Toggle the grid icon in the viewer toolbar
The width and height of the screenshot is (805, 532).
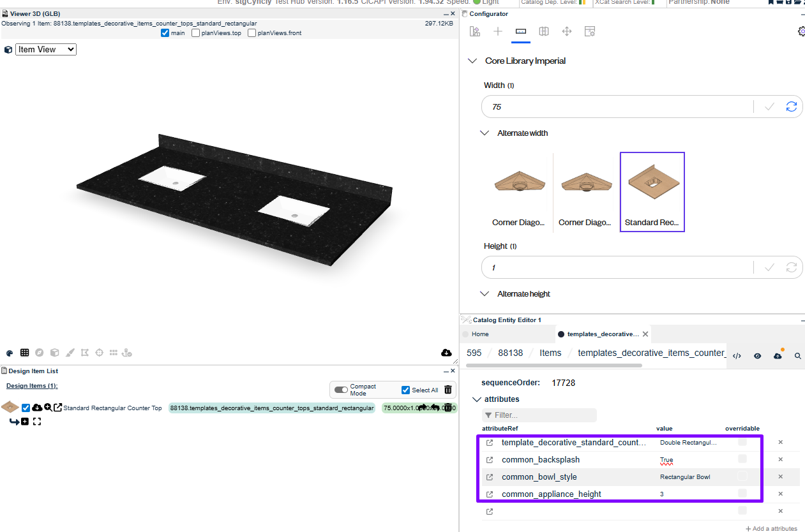point(24,353)
